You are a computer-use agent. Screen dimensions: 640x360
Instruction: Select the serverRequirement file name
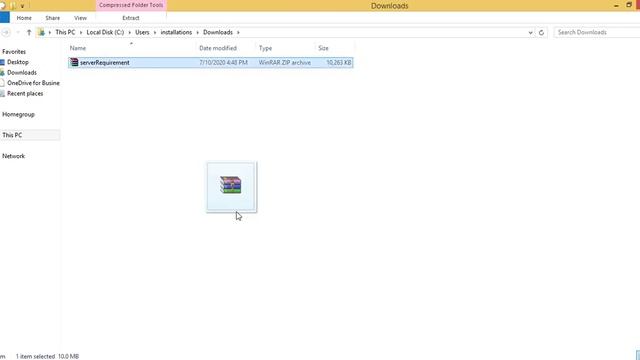point(104,62)
